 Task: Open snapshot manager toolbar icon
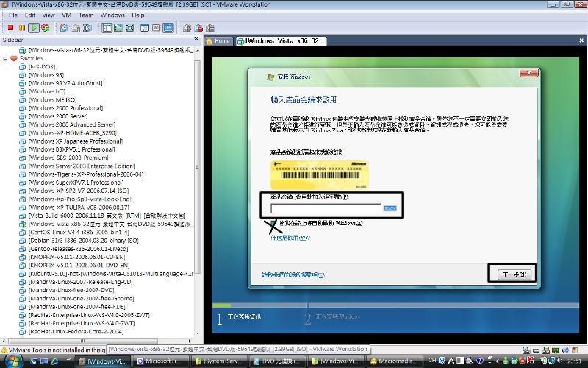click(87, 28)
